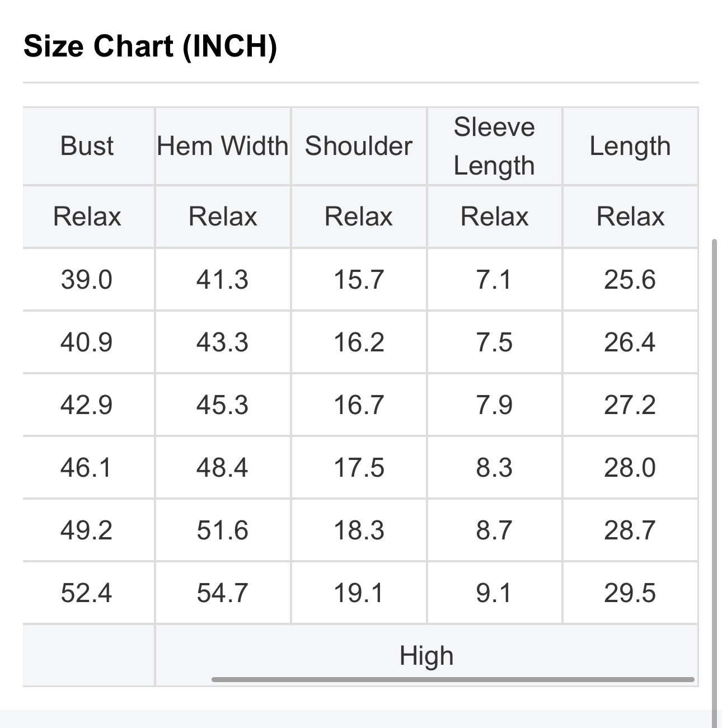Select the Relax subheader under Length
The image size is (722, 728).
coord(630,217)
